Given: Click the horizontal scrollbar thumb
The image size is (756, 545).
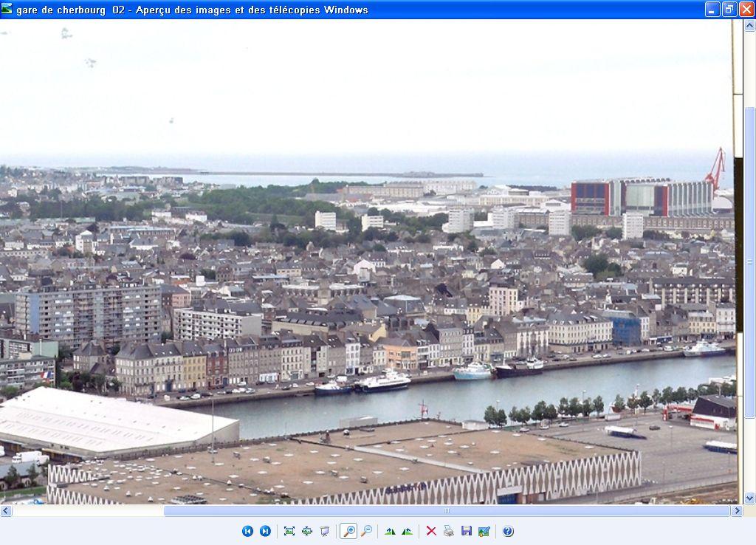Looking at the screenshot, I should point(446,510).
